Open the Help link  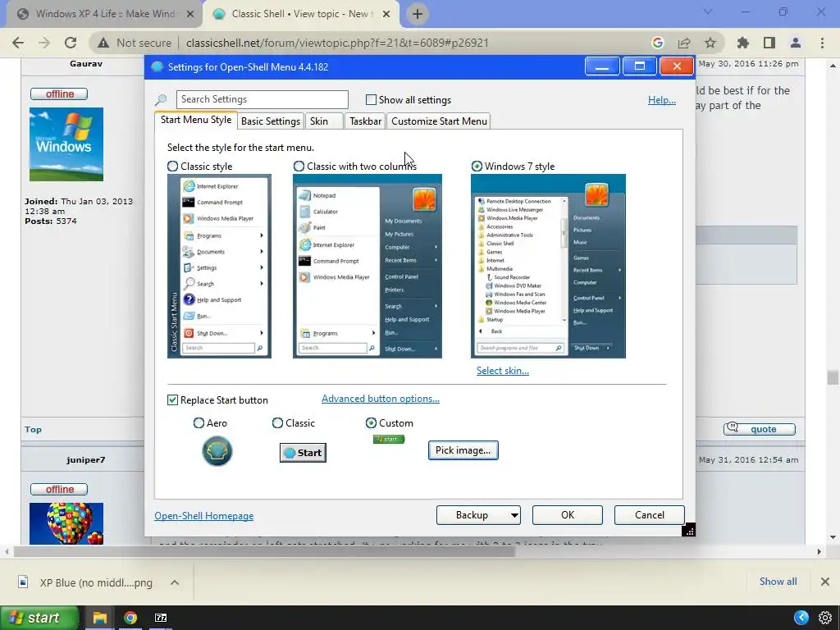point(662,99)
